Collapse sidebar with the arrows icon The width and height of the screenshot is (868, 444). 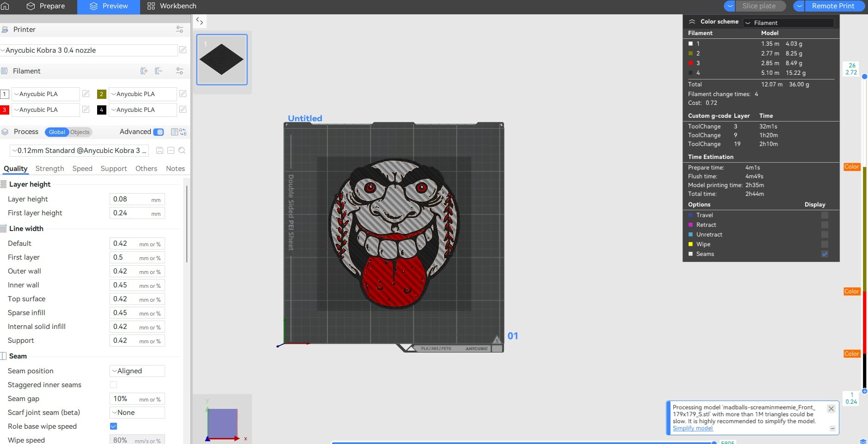pyautogui.click(x=199, y=21)
